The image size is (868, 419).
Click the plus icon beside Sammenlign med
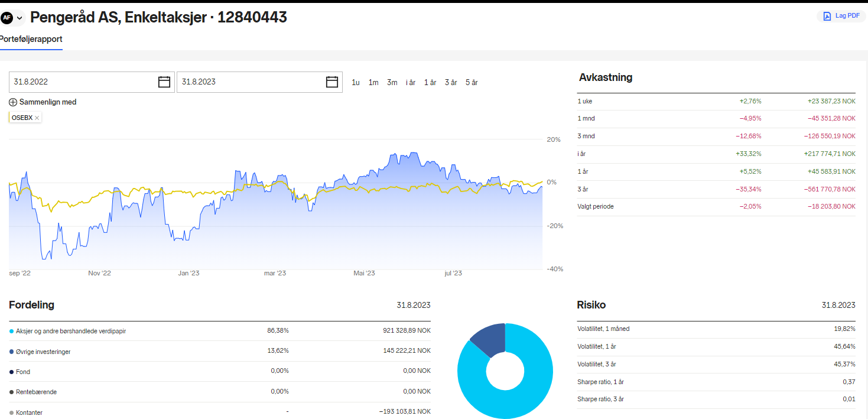[13, 102]
